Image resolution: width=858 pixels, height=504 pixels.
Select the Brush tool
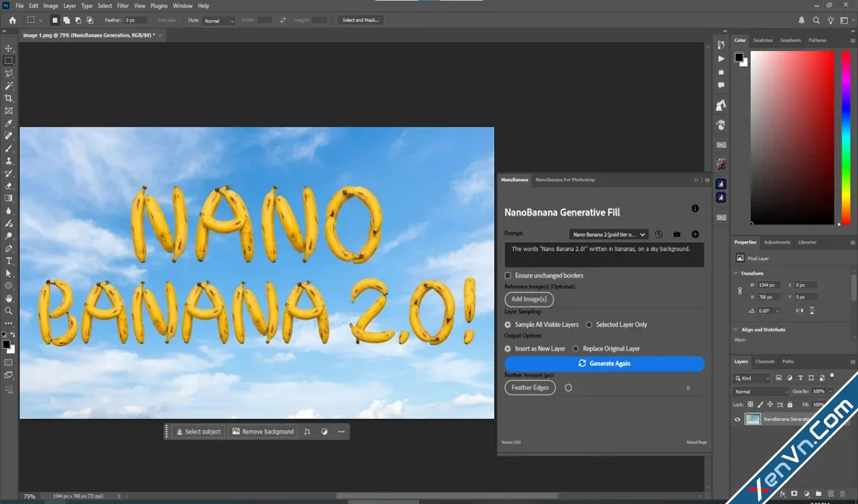(x=9, y=148)
